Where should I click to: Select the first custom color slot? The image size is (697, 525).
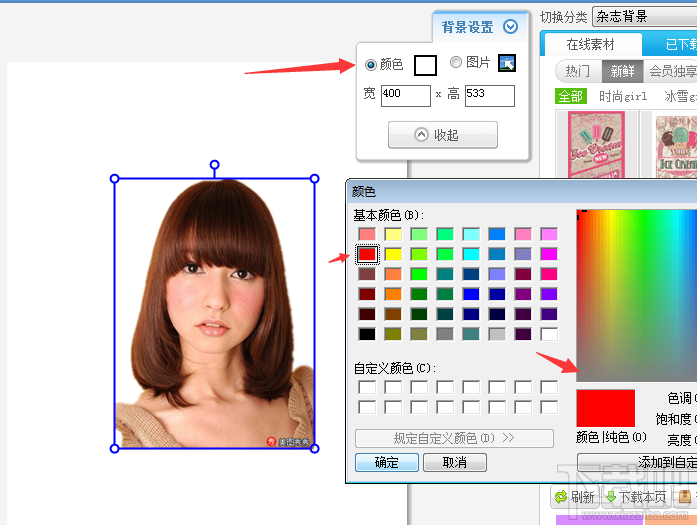[367, 387]
